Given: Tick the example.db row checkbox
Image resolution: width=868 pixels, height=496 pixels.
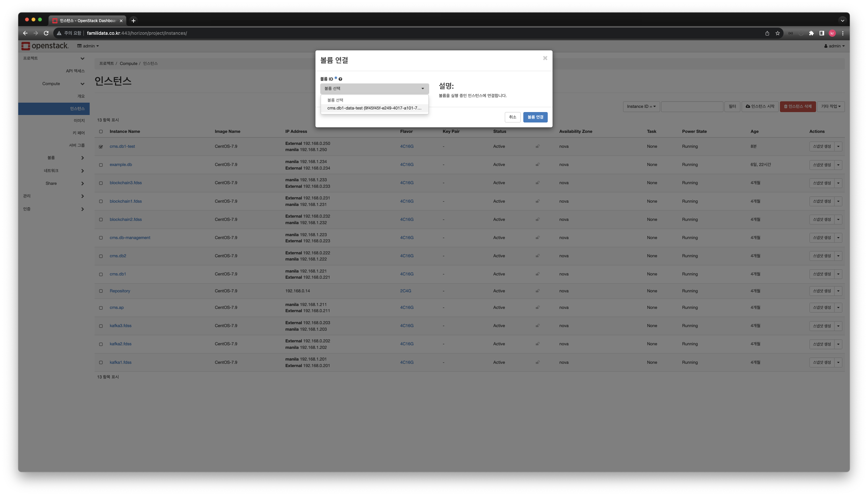Looking at the screenshot, I should pyautogui.click(x=101, y=165).
